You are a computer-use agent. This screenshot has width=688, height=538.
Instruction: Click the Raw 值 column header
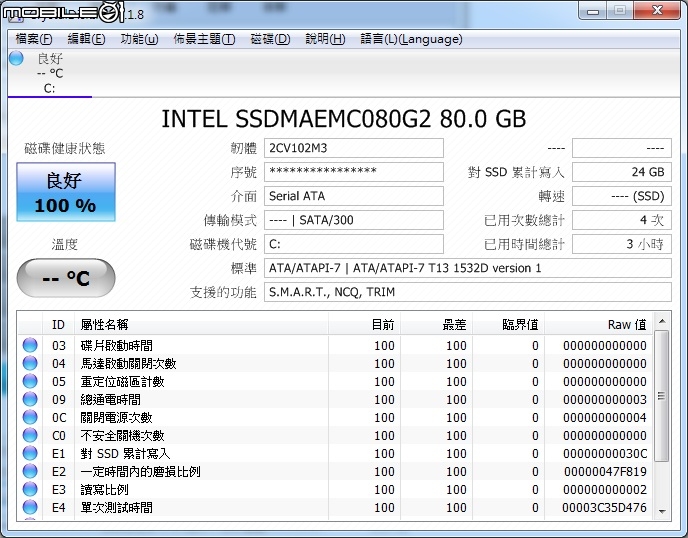(x=599, y=325)
